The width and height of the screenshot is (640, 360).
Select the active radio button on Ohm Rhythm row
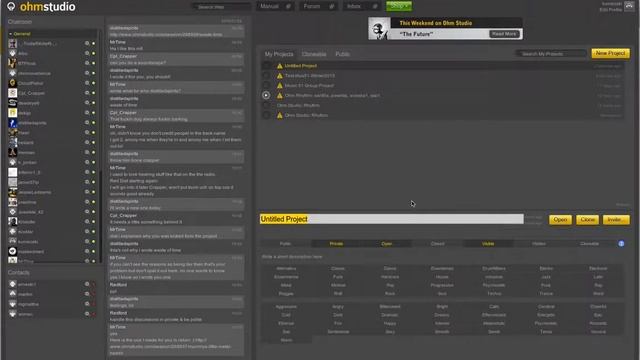click(266, 95)
